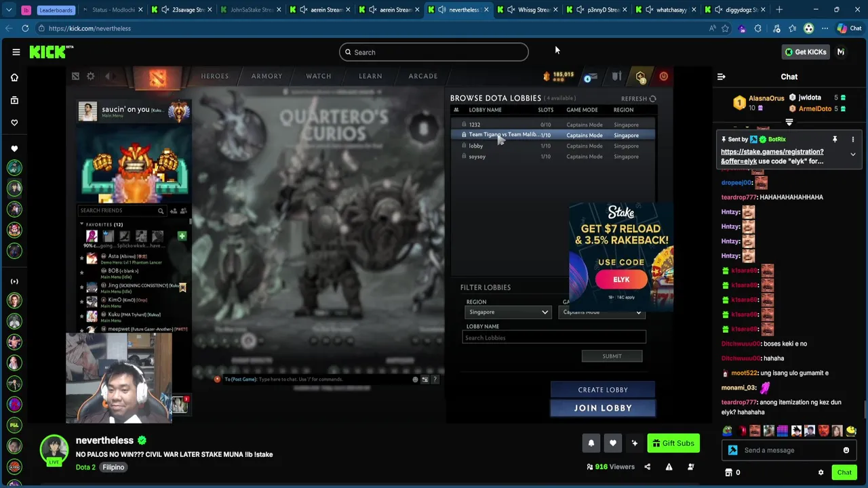Click the red Dota power icon
This screenshot has width=868, height=488.
click(x=663, y=77)
